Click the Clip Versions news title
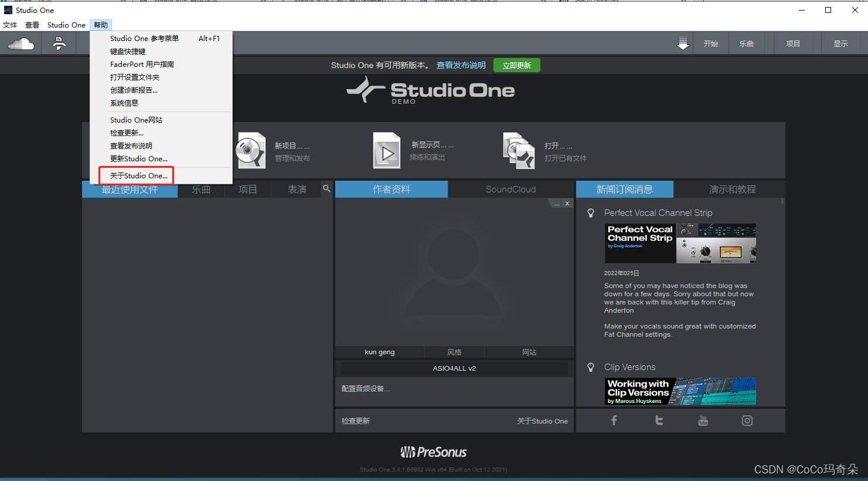868x481 pixels. pos(630,367)
